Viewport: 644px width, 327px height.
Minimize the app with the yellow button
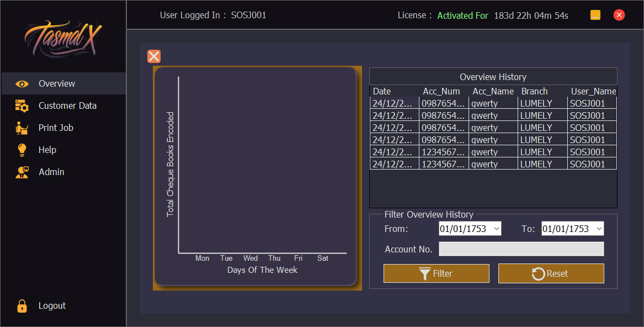click(x=595, y=15)
